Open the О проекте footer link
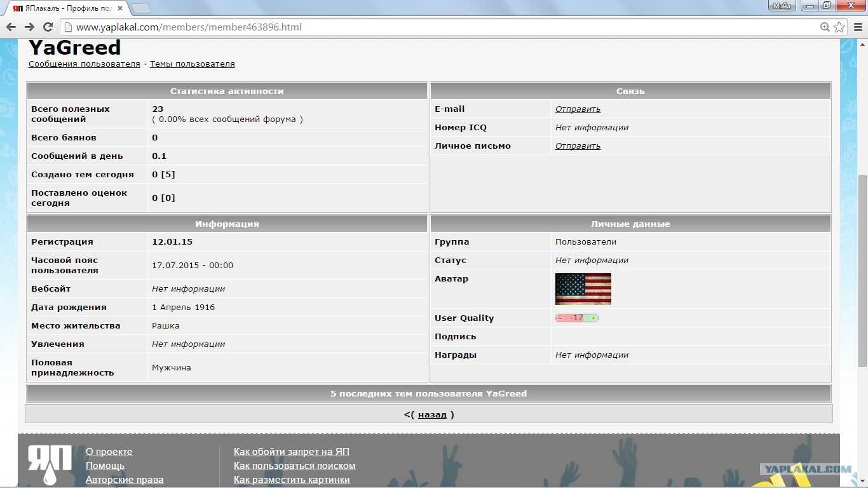This screenshot has height=488, width=868. [x=109, y=452]
